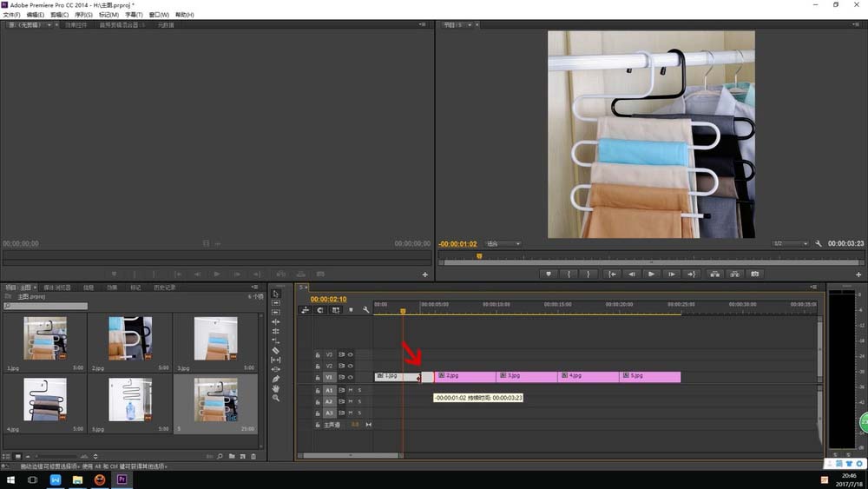This screenshot has height=489, width=868.
Task: Open timeline display settings wrench
Action: point(366,310)
